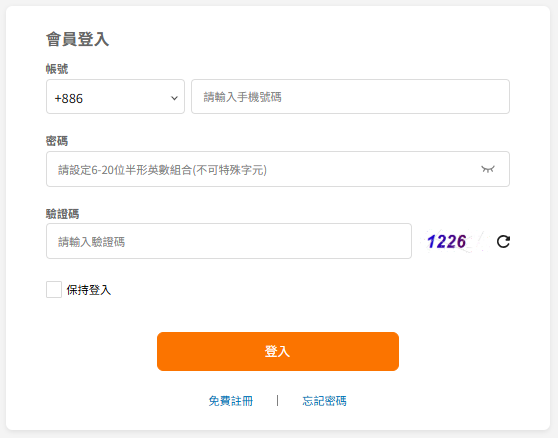The height and width of the screenshot is (438, 558).
Task: Refresh the captcha verification code
Action: (503, 242)
